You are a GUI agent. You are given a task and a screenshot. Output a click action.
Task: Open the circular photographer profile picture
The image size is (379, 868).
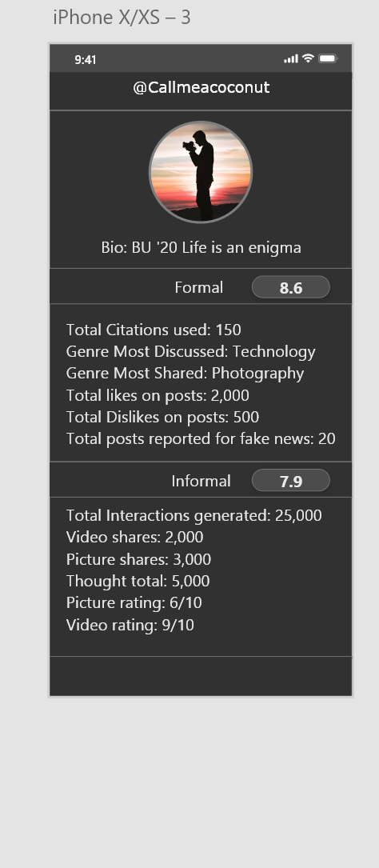click(x=201, y=172)
